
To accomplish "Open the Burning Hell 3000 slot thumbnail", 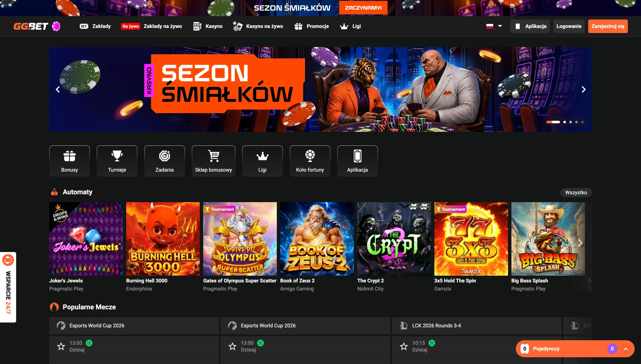I will pos(163,239).
